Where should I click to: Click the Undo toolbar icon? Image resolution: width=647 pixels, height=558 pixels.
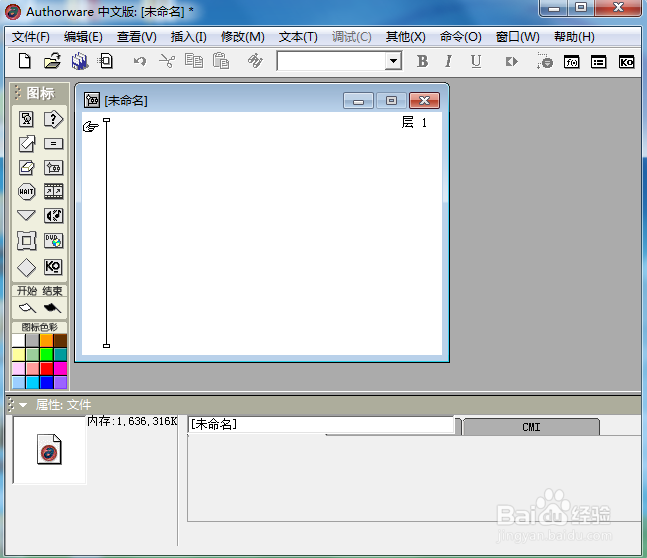click(x=140, y=62)
